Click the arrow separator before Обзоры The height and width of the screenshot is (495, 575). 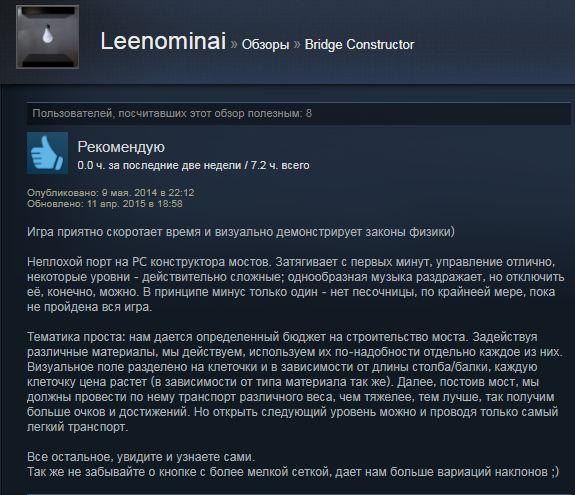pos(234,44)
